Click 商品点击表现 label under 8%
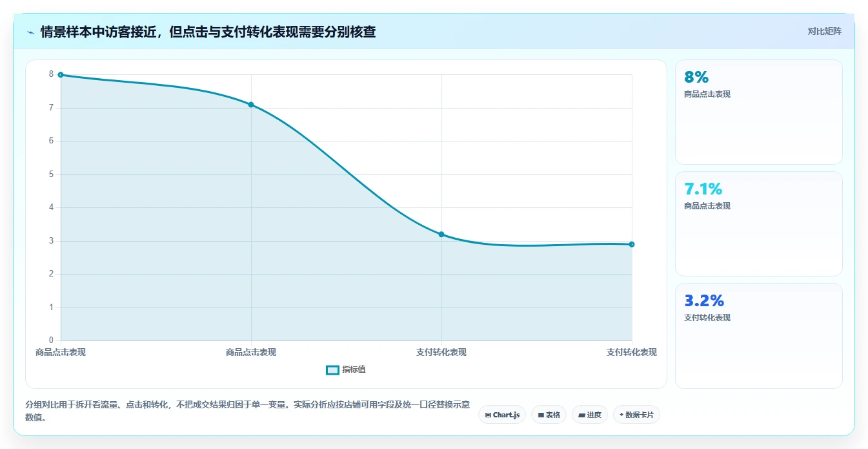The width and height of the screenshot is (868, 449). coord(707,94)
